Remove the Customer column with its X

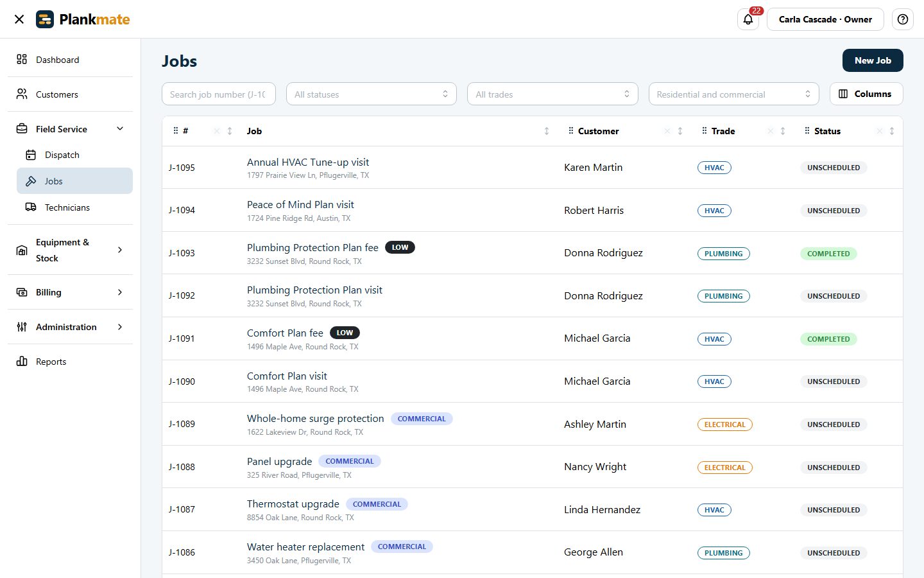[667, 131]
